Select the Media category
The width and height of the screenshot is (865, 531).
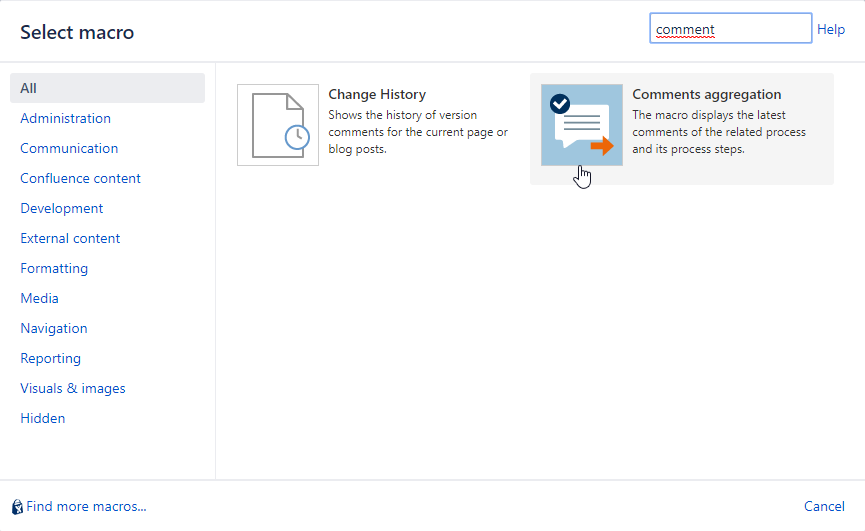point(40,298)
